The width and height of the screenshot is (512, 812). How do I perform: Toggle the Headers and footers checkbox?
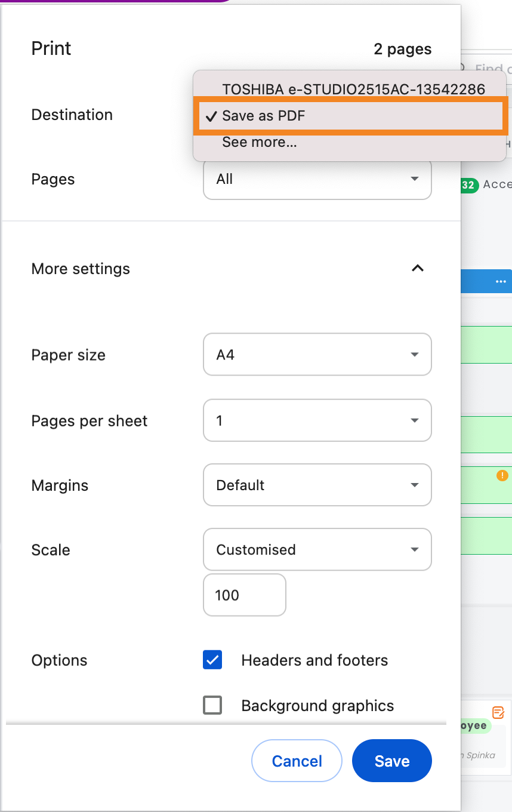pos(212,660)
